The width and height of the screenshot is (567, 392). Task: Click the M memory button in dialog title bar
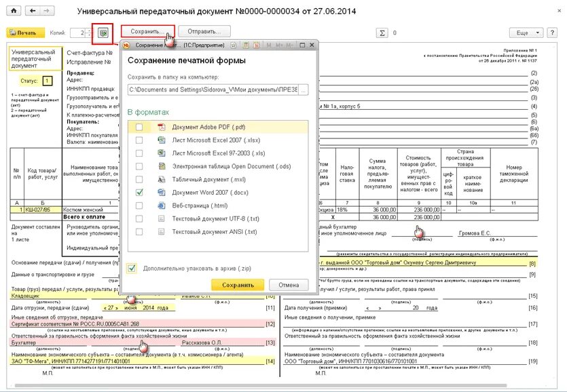pyautogui.click(x=269, y=45)
